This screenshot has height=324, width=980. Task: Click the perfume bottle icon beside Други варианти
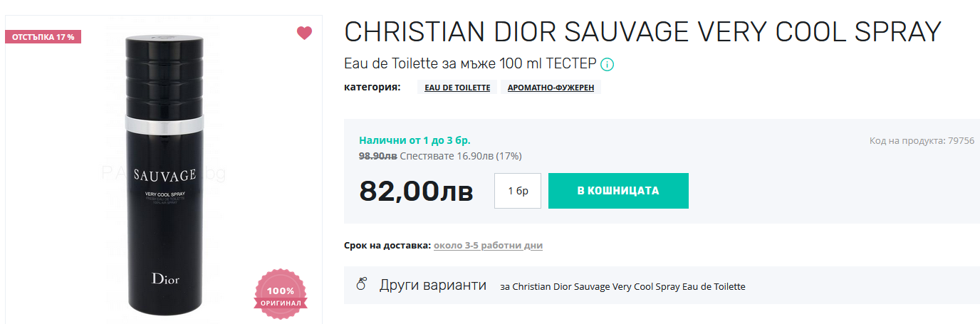[361, 286]
